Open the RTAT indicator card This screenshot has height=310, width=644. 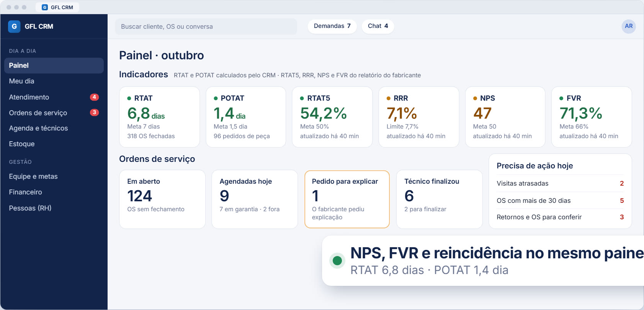[x=159, y=117]
